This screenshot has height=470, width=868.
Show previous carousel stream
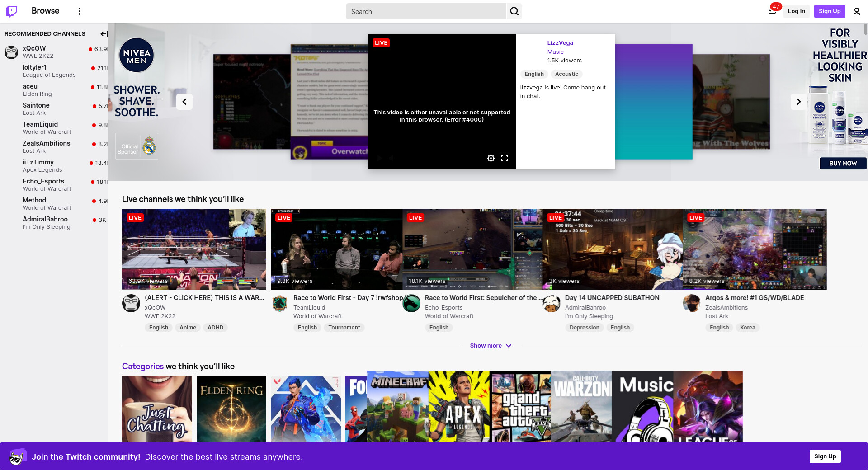[x=184, y=102]
